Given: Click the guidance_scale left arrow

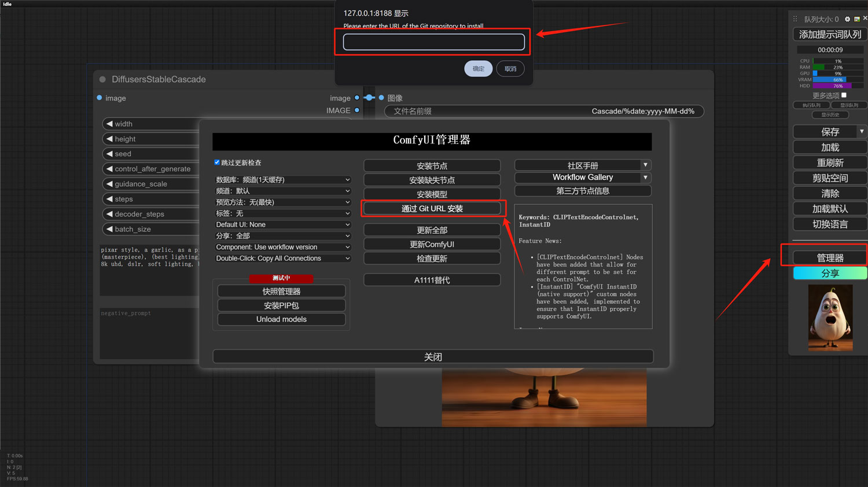Looking at the screenshot, I should coord(109,184).
